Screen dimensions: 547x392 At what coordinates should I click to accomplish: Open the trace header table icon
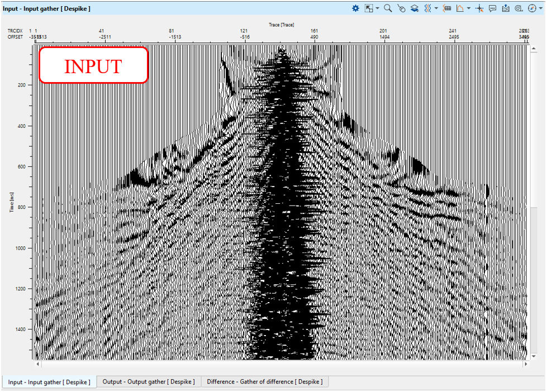447,8
